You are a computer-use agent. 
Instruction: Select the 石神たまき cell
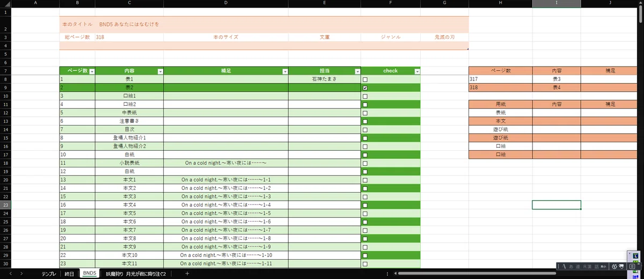pos(325,79)
